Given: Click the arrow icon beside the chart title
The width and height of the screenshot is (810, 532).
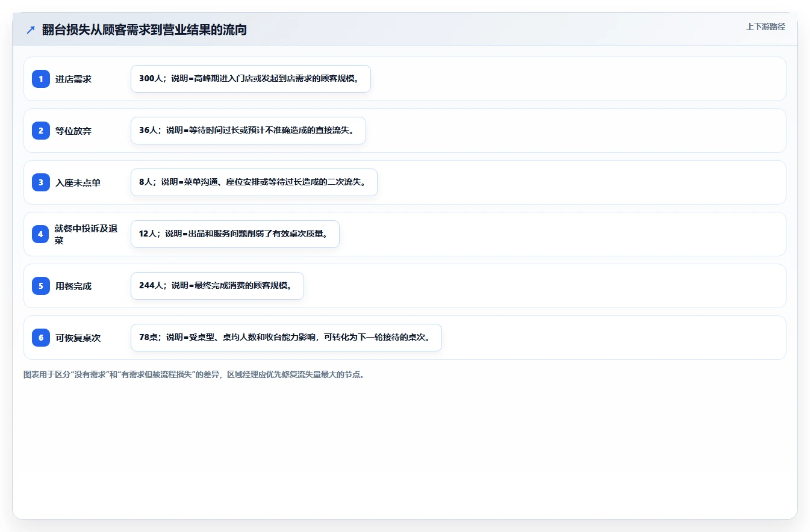Looking at the screenshot, I should click(30, 29).
